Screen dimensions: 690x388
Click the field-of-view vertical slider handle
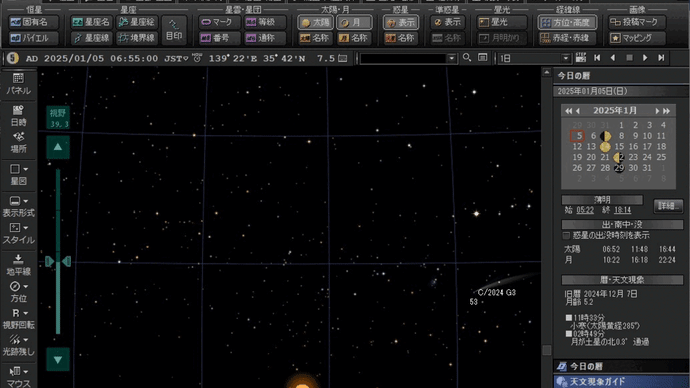point(58,262)
